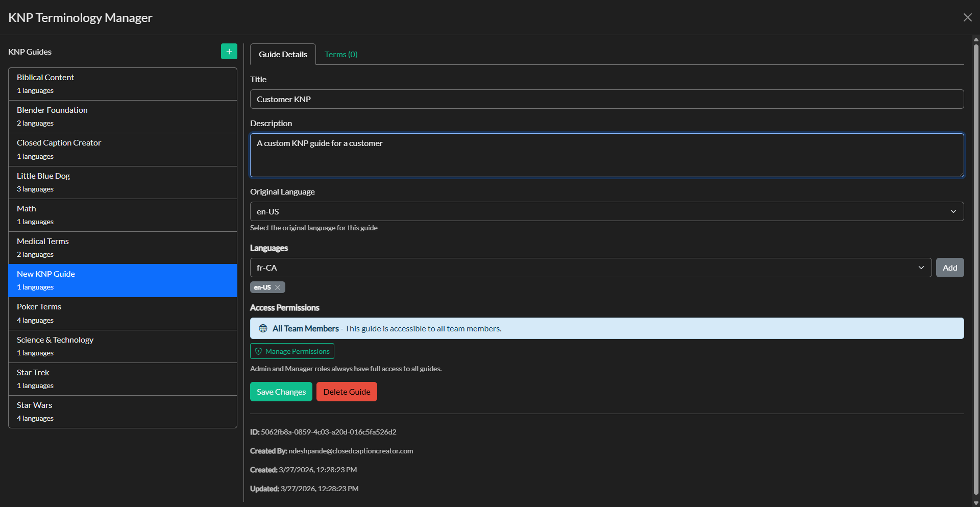Screen dimensions: 980x507
Task: Click the green plus to add a new guide
Action: click(229, 51)
